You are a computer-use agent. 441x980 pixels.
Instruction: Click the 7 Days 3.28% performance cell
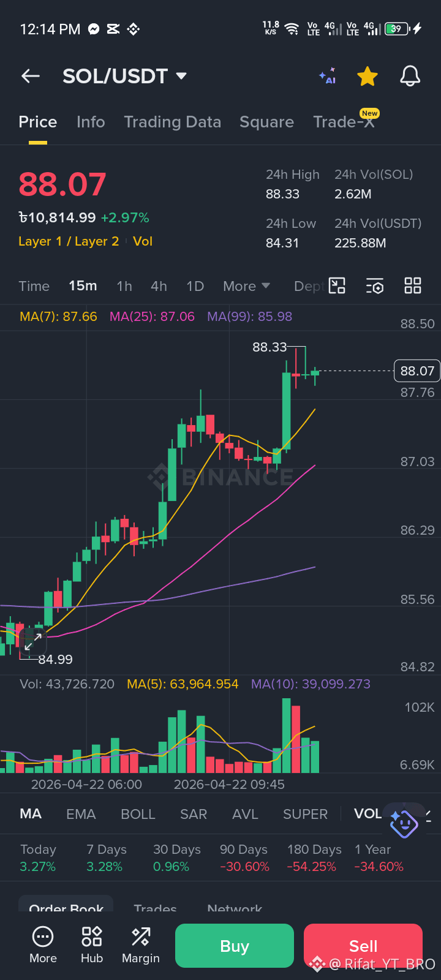(106, 858)
